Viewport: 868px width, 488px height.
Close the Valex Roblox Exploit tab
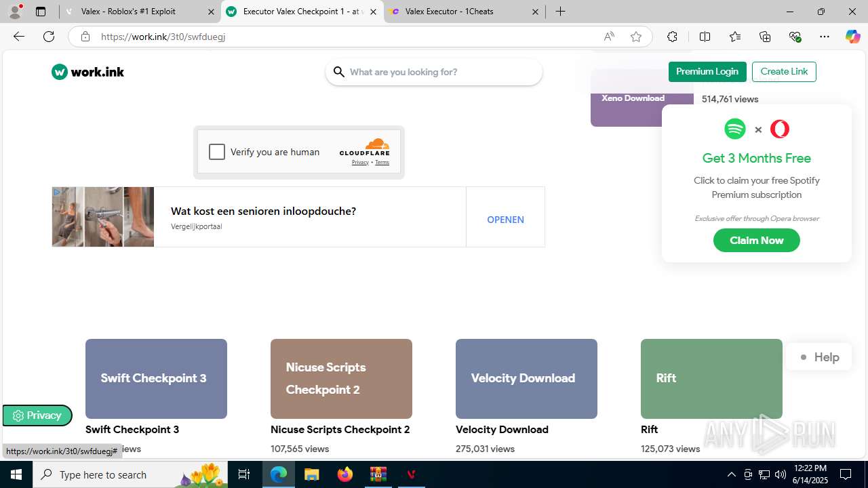pos(211,12)
